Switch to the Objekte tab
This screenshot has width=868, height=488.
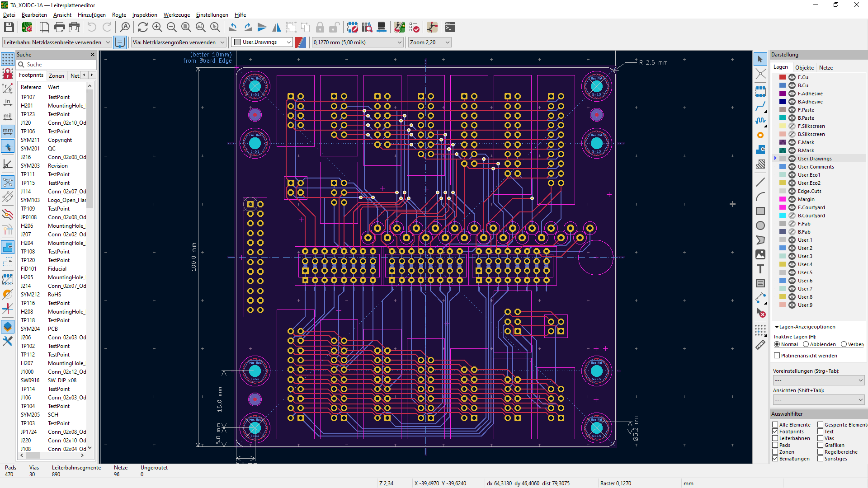pos(804,67)
